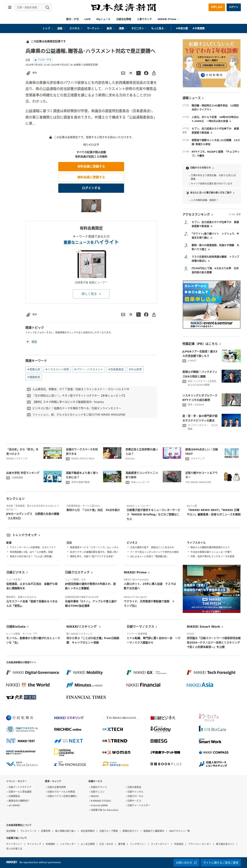This screenshot has height=868, width=247.
Task: Open the share menu icon above the article
Action: tap(154, 73)
